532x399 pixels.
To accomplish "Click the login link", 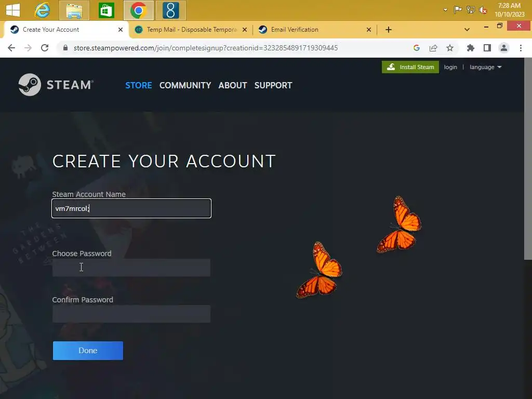I will [x=450, y=67].
